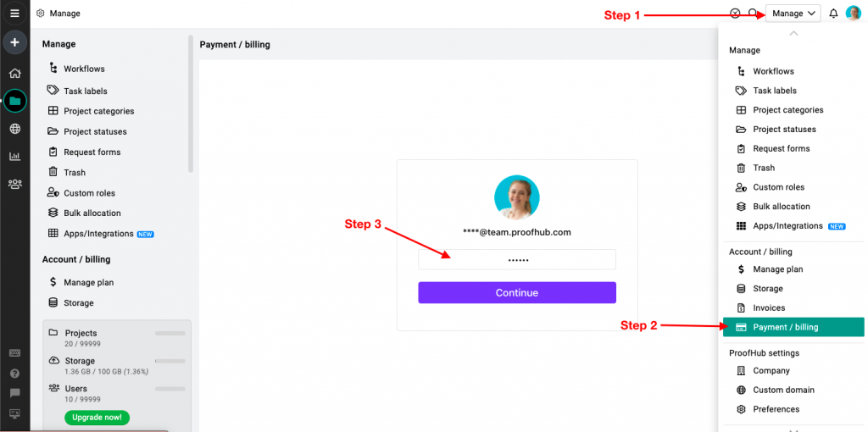868x432 pixels.
Task: Open the People icon in sidebar
Action: click(x=15, y=184)
